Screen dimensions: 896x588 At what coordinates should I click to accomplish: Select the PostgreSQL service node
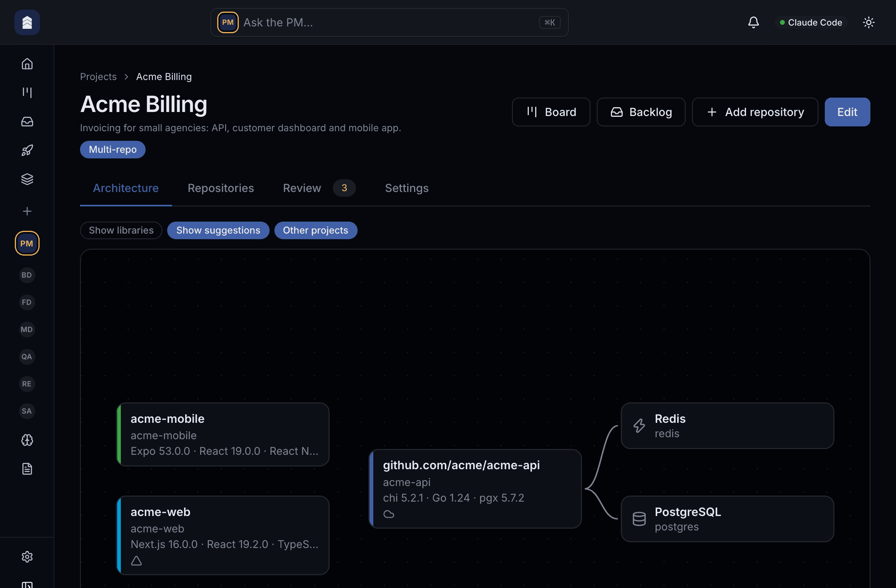point(728,519)
